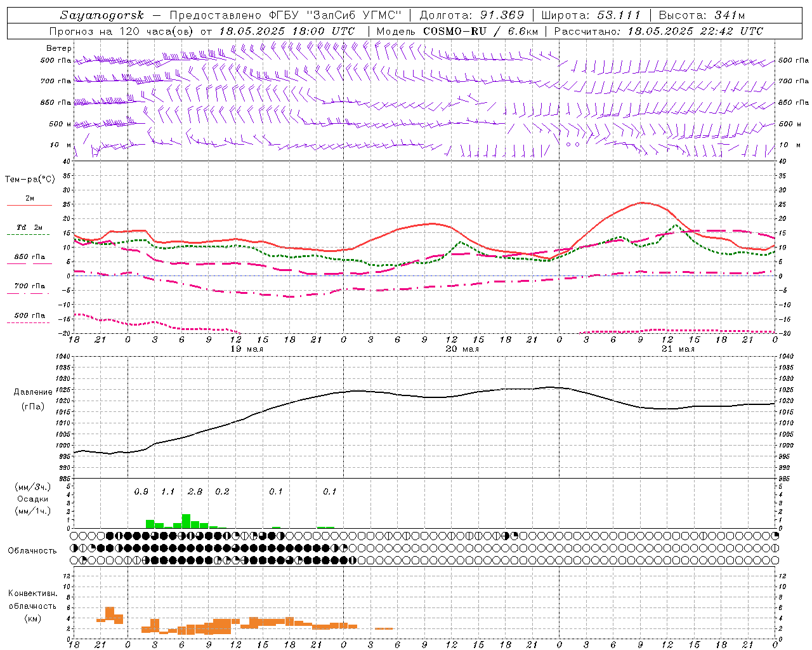
Task: Click the 700 гПа dash-dot legend sample
Action: pyautogui.click(x=29, y=293)
